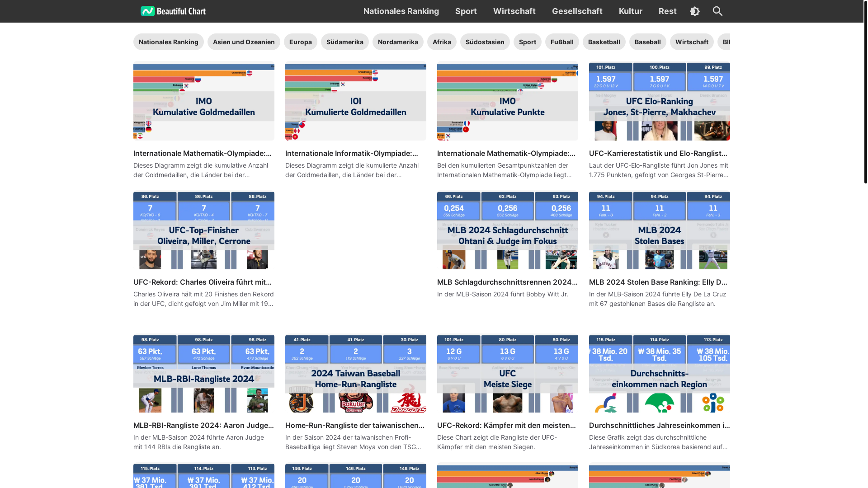This screenshot has height=488, width=868.
Task: Click the page's vertical scrollbar
Action: click(x=865, y=92)
